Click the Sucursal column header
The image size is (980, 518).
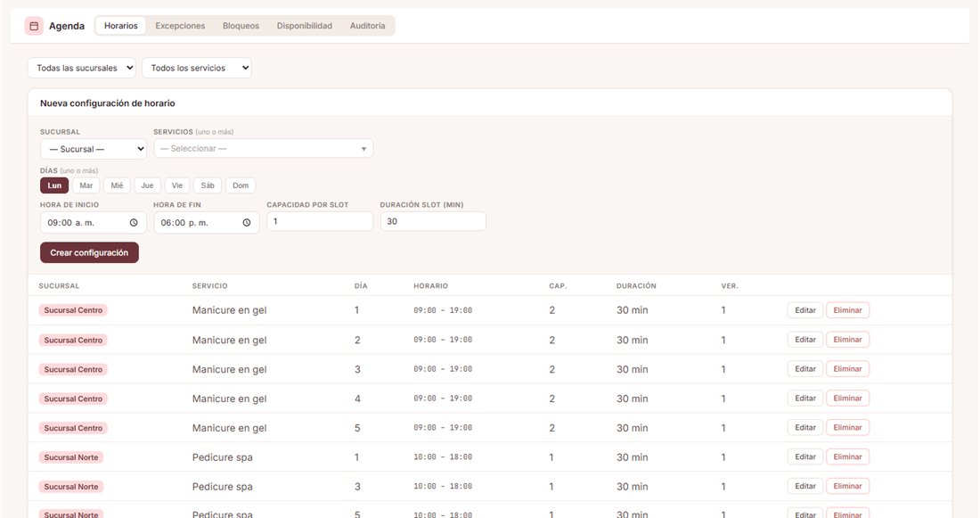tap(59, 286)
